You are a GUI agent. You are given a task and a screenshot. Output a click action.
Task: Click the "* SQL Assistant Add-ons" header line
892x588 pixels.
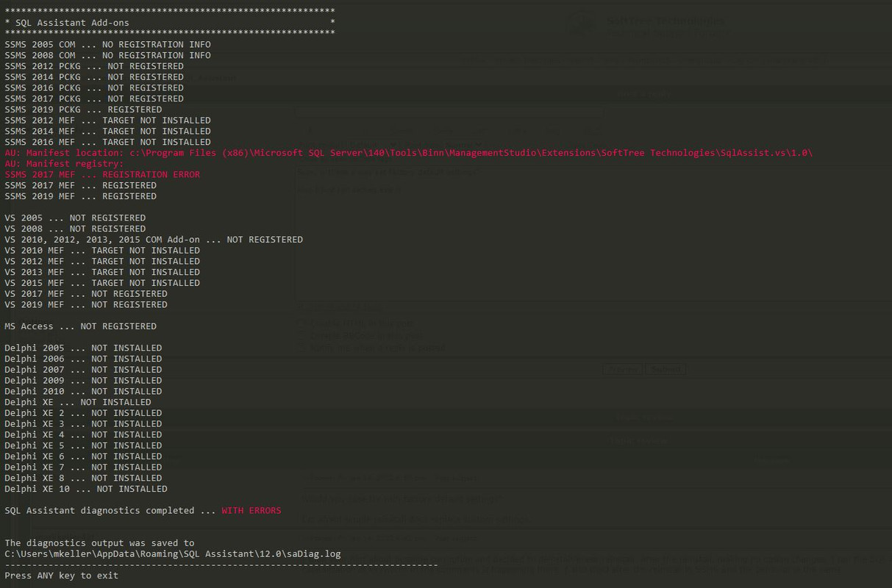coord(170,23)
